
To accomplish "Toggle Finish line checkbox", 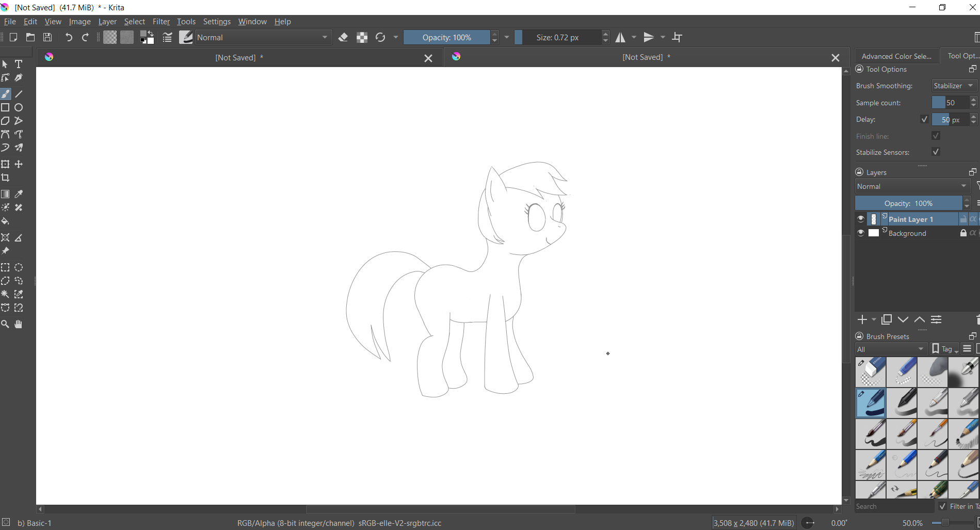I will 936,136.
